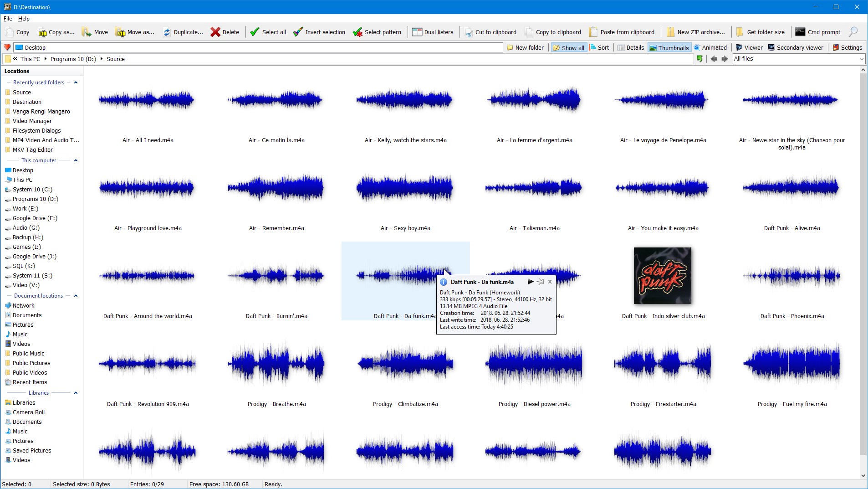
Task: Click the Desktop location input field
Action: [258, 47]
